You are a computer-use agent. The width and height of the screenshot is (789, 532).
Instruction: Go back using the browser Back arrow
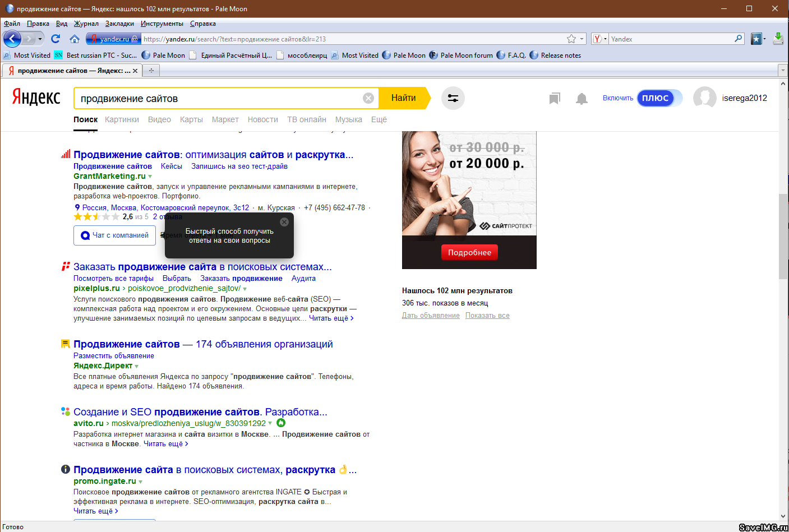click(12, 39)
